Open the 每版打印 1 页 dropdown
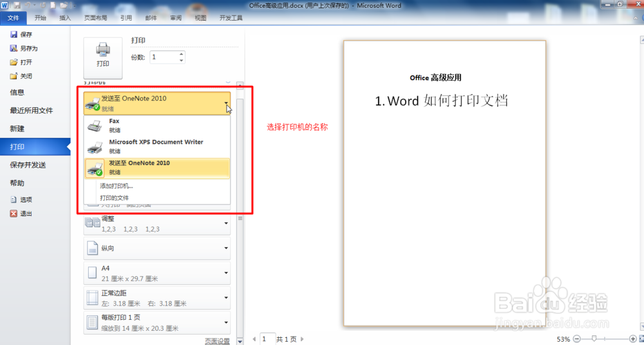 tap(157, 323)
